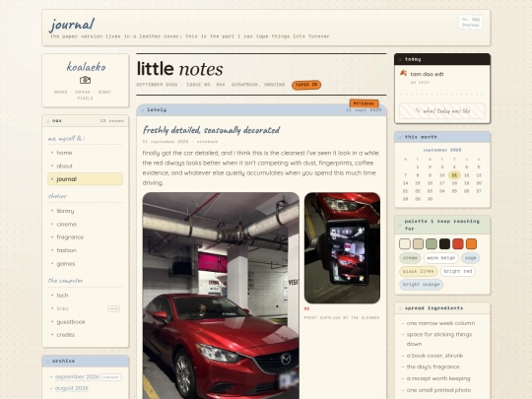Click the journal site title

point(72,24)
